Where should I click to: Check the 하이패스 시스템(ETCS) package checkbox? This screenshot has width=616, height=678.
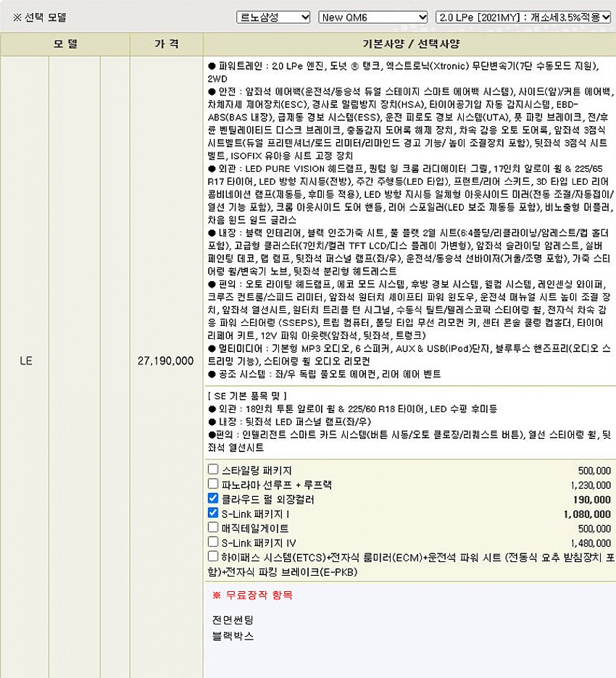[x=213, y=556]
